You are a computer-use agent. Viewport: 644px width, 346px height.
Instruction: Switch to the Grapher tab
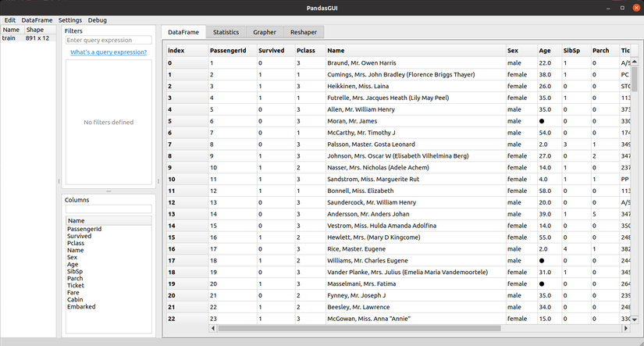point(265,32)
